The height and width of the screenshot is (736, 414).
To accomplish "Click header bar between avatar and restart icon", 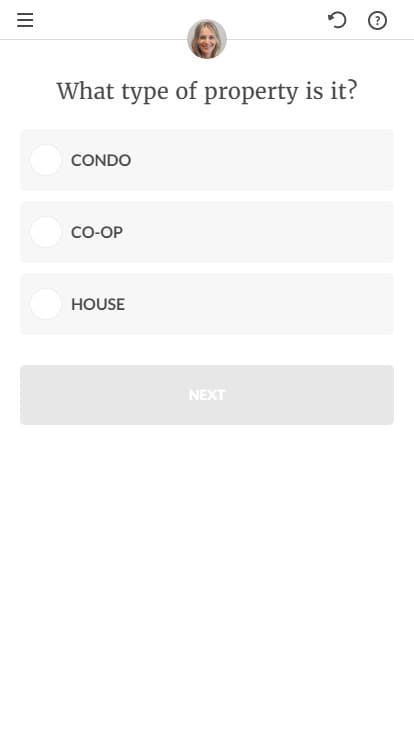I will point(277,20).
